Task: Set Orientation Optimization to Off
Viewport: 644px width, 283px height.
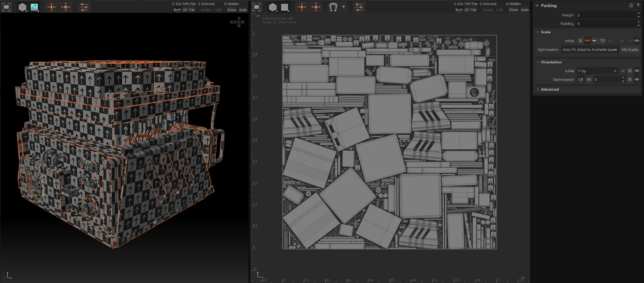Action: coord(580,80)
